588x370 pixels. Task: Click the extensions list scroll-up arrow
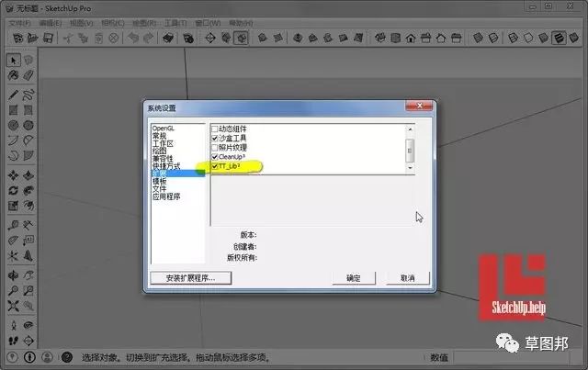pyautogui.click(x=410, y=129)
